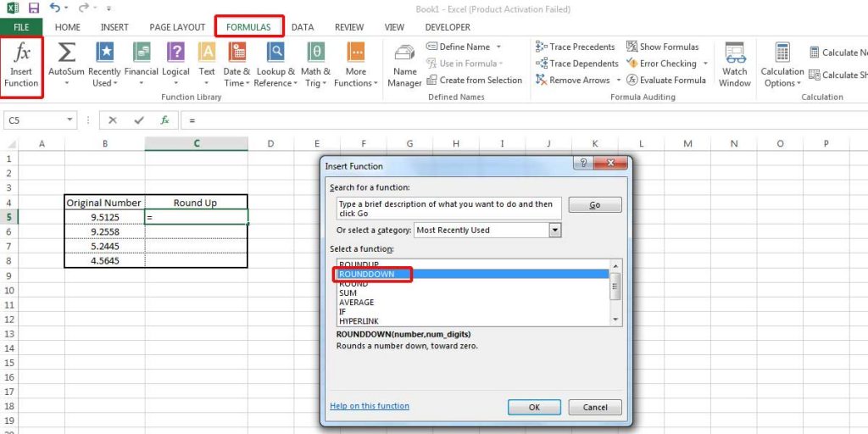Open the Financial functions icon
The image size is (868, 434).
click(x=142, y=52)
